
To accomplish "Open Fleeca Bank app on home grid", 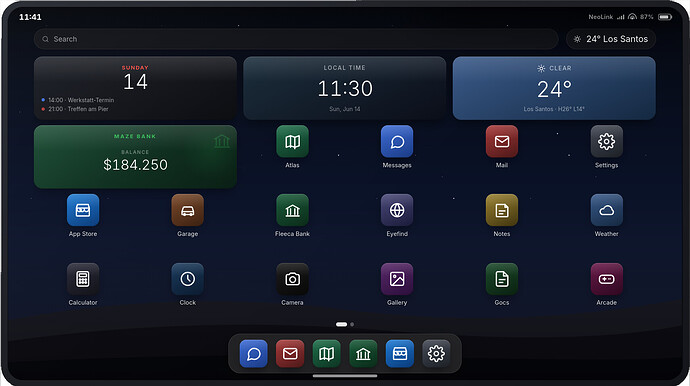I will (x=292, y=210).
